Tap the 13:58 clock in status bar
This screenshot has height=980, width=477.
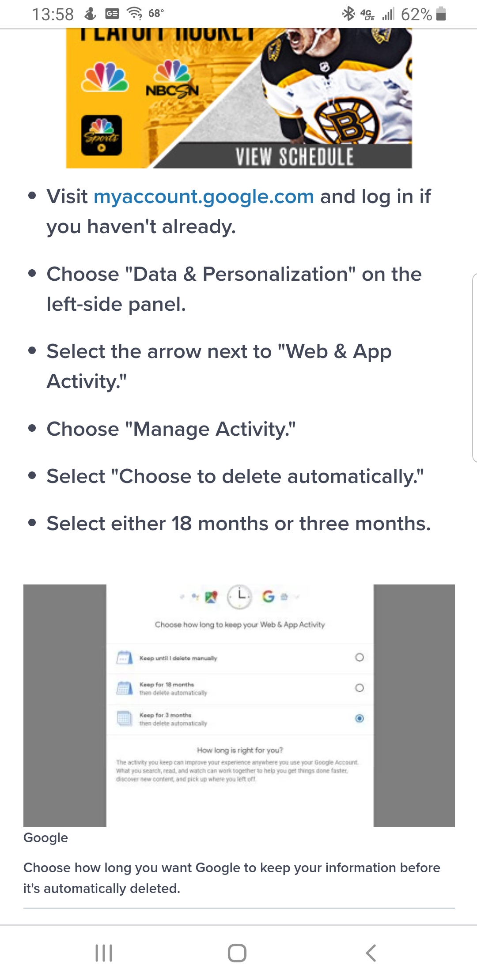pos(53,15)
